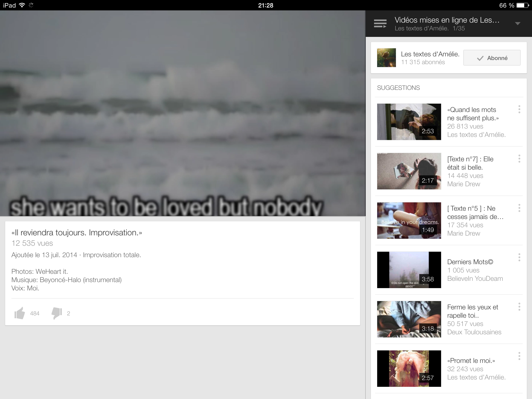Open Les textes d'Amélie channel avatar
532x399 pixels.
point(386,58)
